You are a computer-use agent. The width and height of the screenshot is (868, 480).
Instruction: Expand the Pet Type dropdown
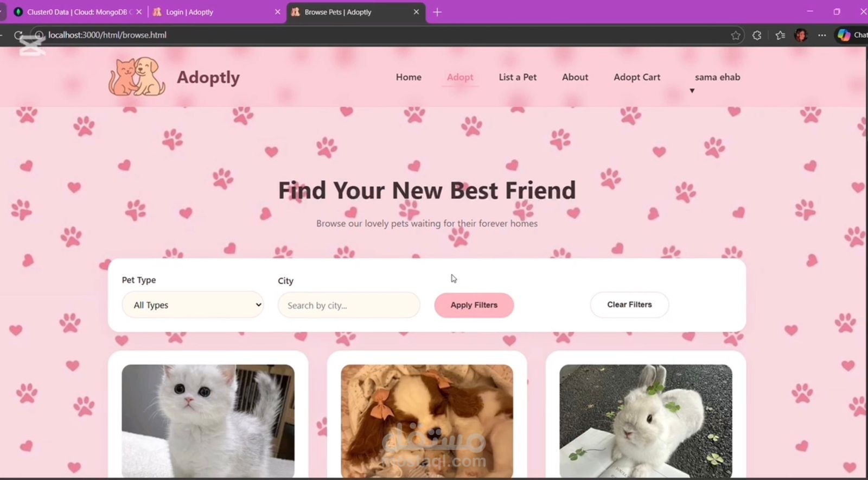193,305
